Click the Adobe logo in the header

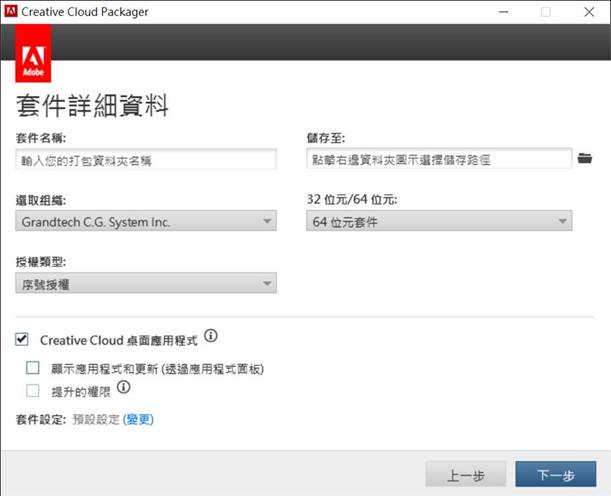pos(33,53)
